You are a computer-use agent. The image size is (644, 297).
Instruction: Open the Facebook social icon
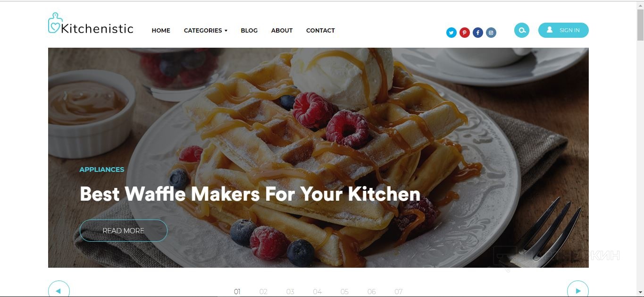tap(478, 33)
